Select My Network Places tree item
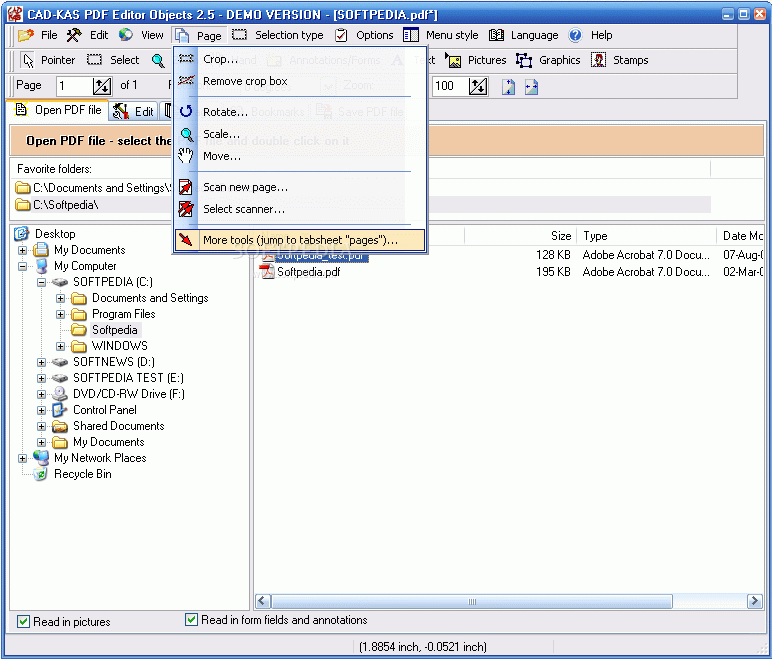Image resolution: width=772 pixels, height=659 pixels. tap(100, 458)
